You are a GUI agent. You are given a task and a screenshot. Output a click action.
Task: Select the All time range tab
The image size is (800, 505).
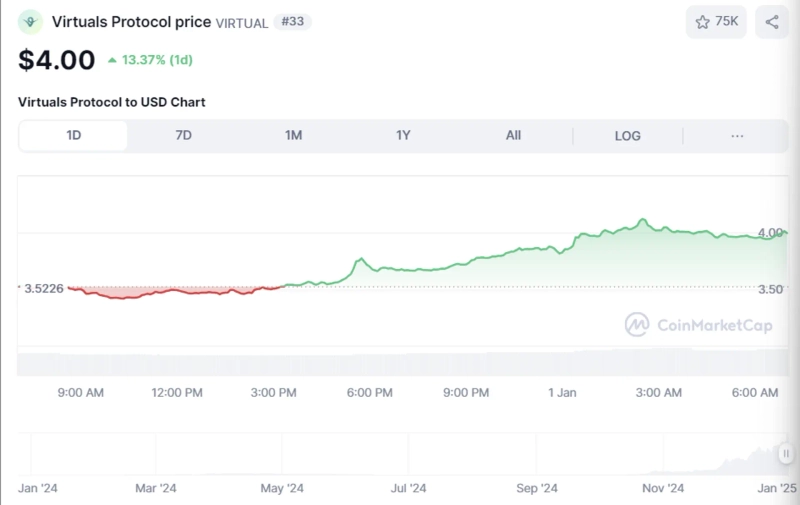[513, 136]
